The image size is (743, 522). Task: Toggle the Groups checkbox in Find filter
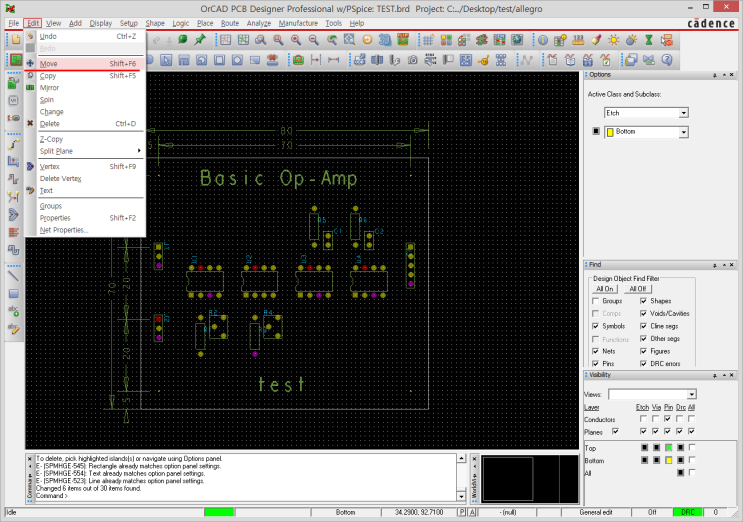click(597, 301)
